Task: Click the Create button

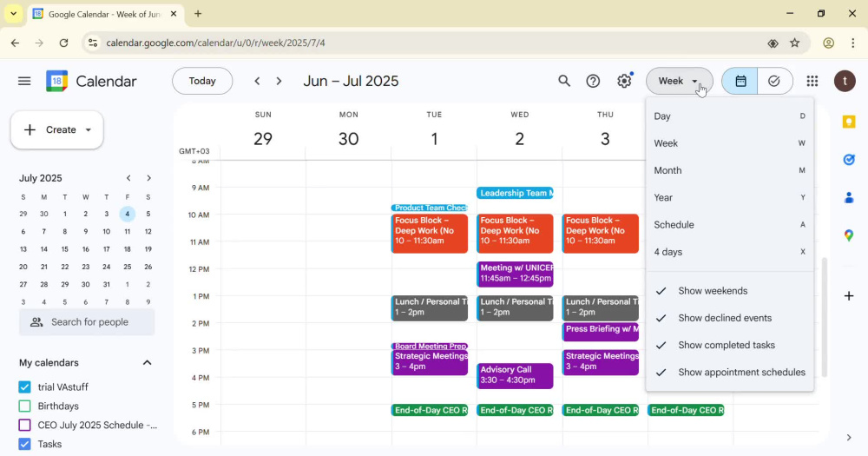Action: coord(57,129)
